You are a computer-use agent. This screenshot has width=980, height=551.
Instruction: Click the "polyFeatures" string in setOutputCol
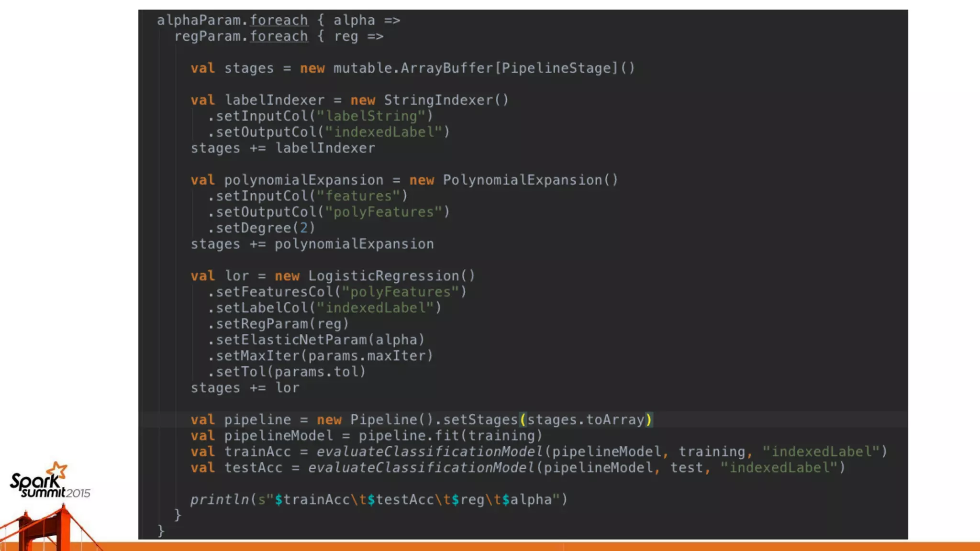pyautogui.click(x=384, y=212)
